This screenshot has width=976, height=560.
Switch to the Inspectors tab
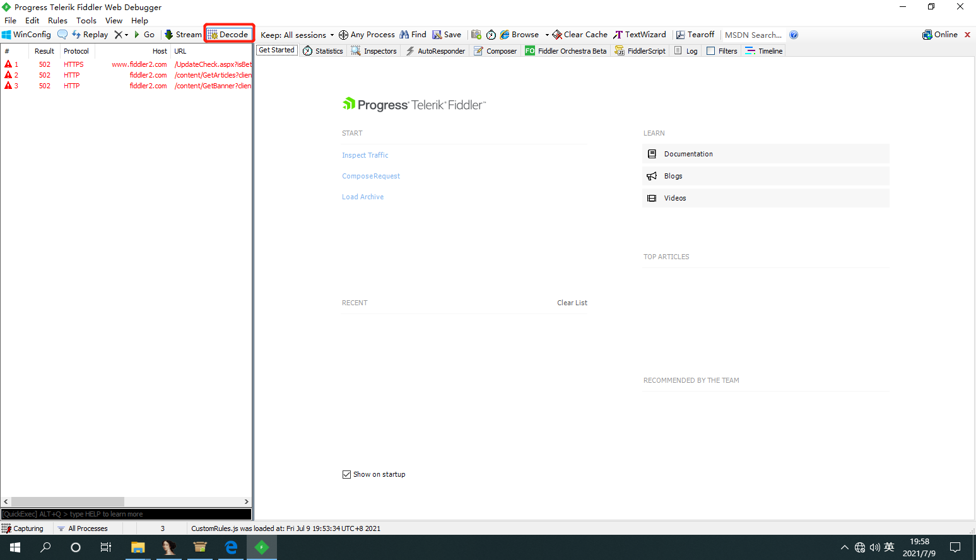pos(374,51)
